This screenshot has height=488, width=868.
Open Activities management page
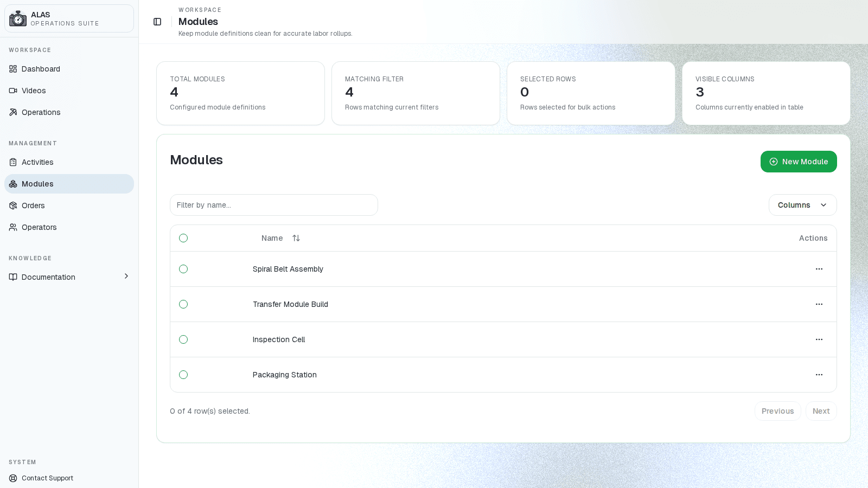coord(69,162)
